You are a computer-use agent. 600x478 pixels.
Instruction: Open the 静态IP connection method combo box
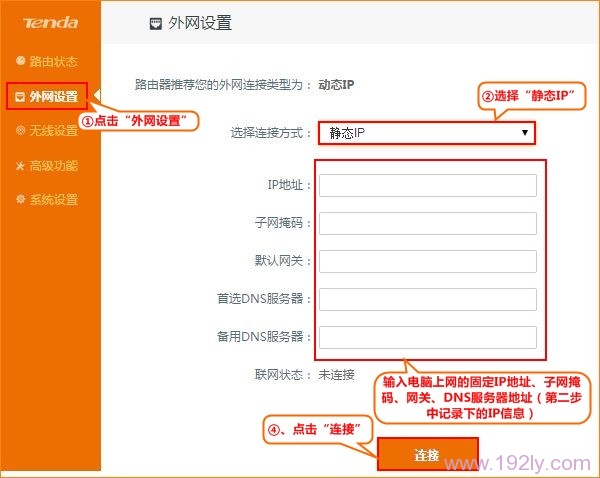pyautogui.click(x=426, y=133)
